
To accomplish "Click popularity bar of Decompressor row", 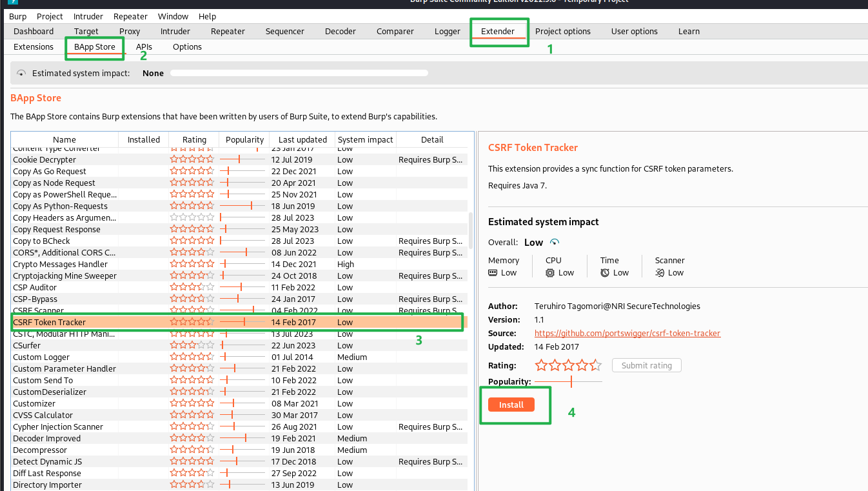I will pos(242,450).
